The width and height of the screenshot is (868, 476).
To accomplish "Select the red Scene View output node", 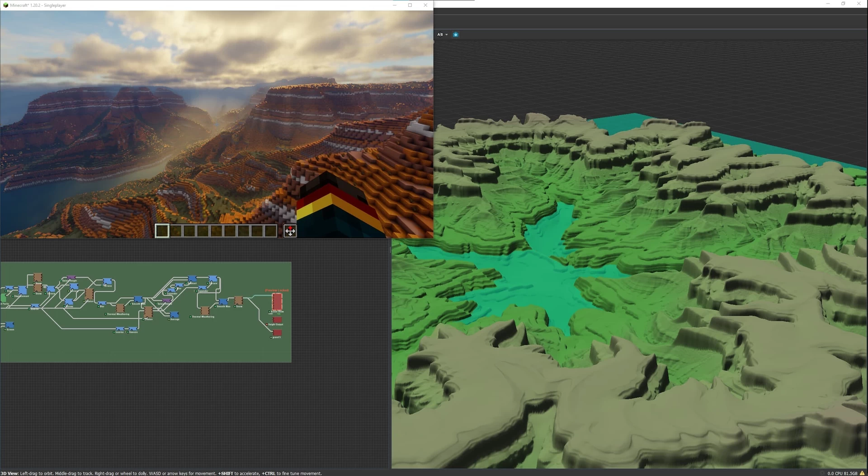I will (277, 302).
